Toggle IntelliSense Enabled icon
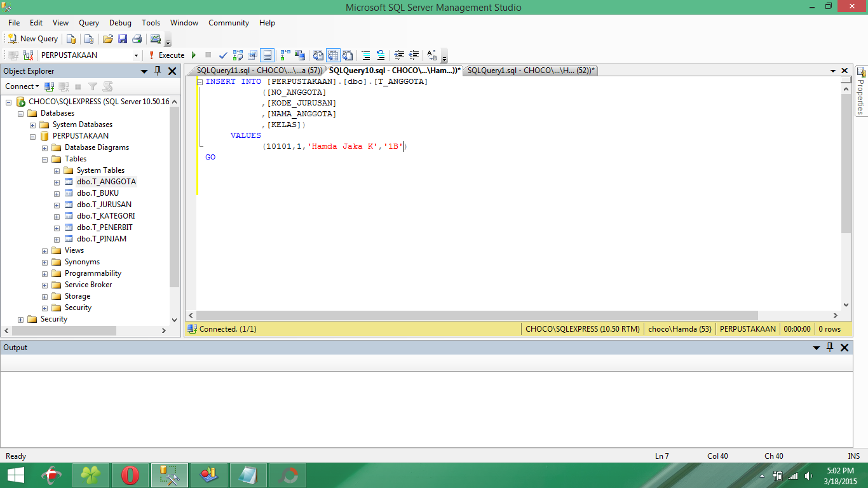 pyautogui.click(x=268, y=55)
